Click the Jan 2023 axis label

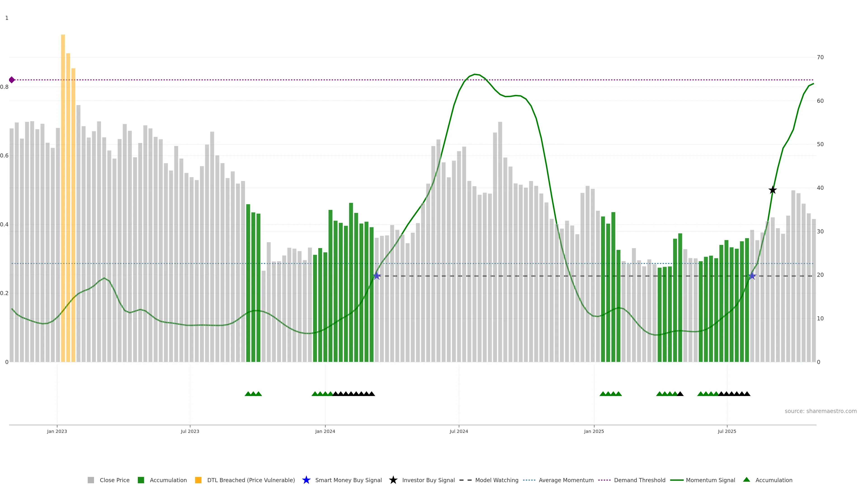point(57,431)
